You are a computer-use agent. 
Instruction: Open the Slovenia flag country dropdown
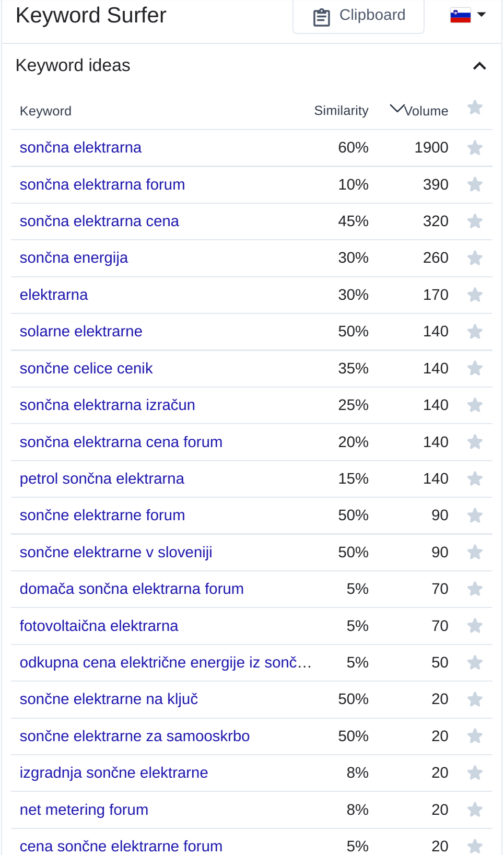tap(468, 15)
